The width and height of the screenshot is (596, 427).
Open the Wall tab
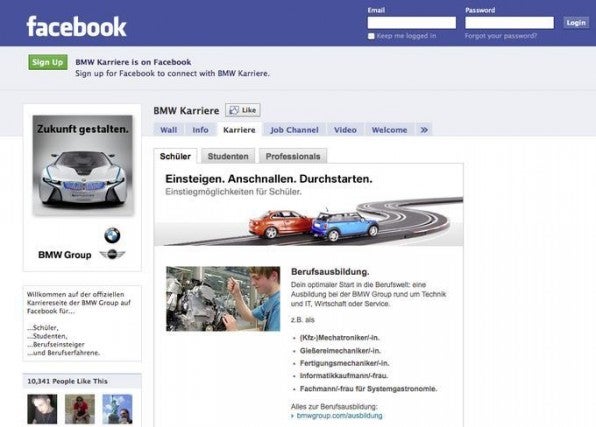(168, 130)
